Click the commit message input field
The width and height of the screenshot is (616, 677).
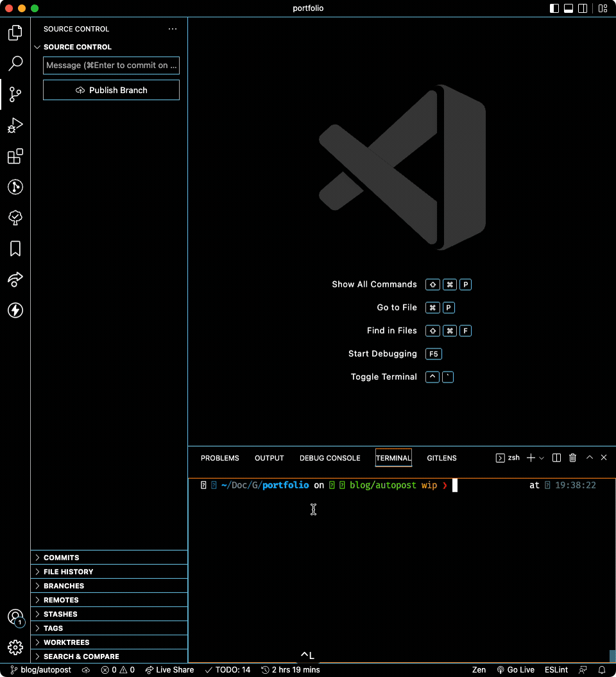110,65
